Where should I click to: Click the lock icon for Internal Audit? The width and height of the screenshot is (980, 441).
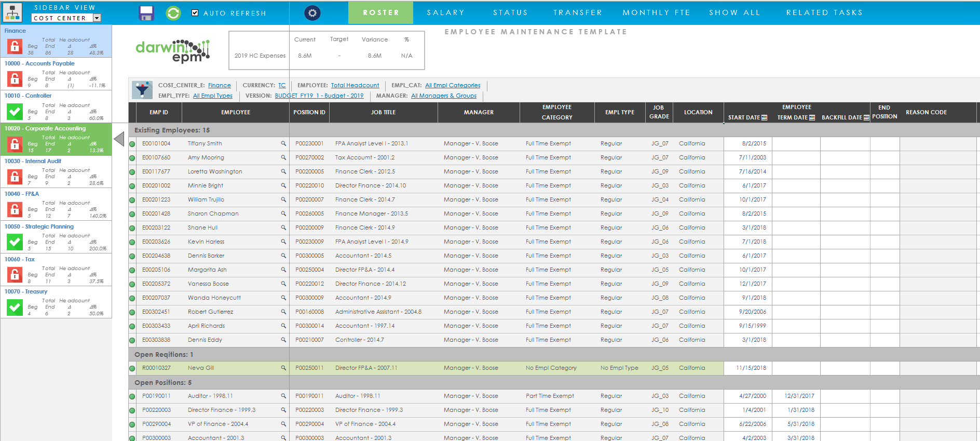[15, 177]
